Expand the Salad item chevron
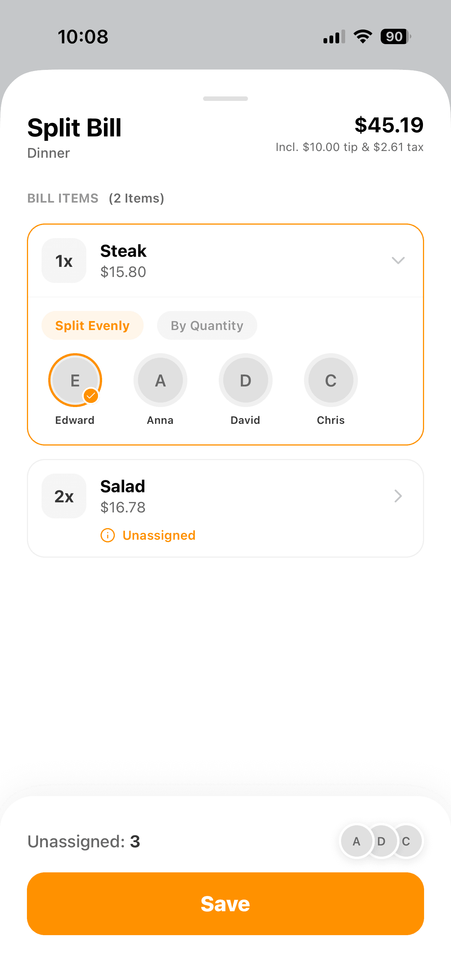 [398, 496]
